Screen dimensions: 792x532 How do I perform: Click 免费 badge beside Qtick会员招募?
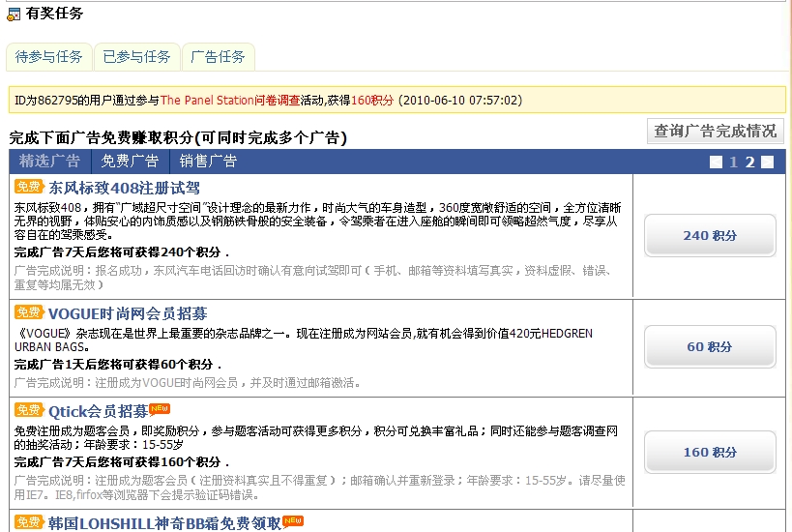(28, 410)
